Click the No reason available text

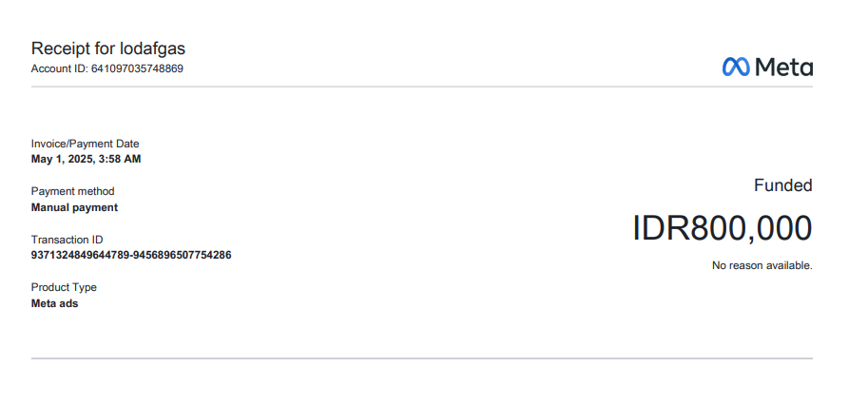tap(762, 265)
